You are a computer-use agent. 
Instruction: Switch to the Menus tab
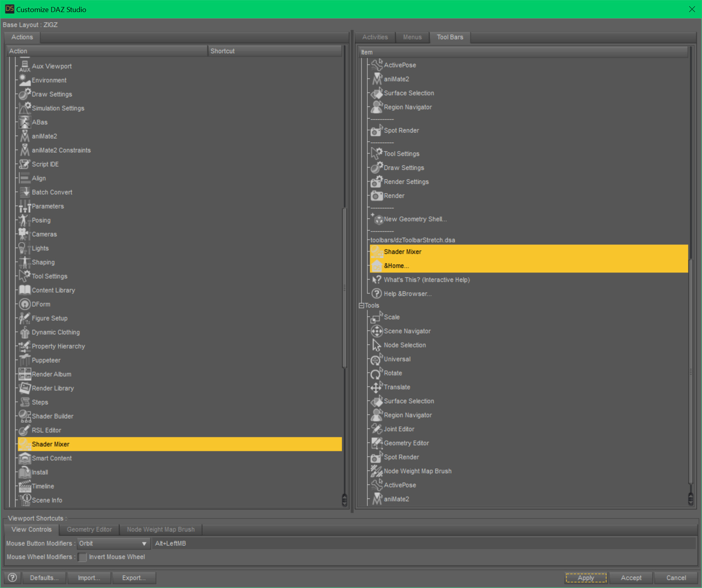click(x=412, y=37)
